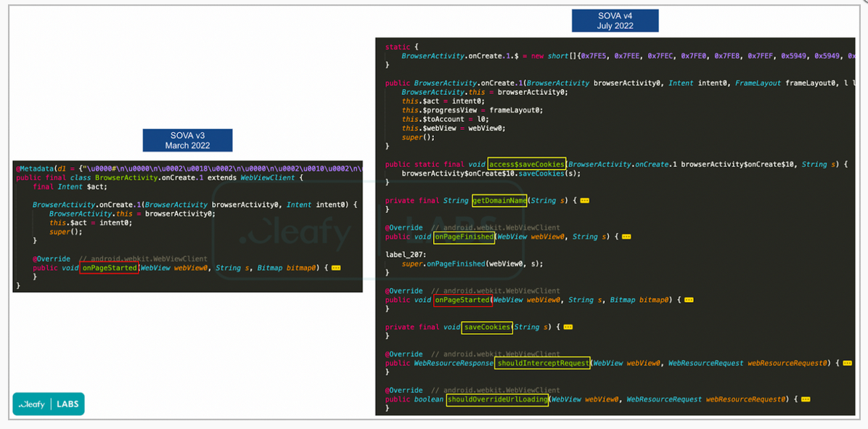The width and height of the screenshot is (868, 429).
Task: Click the 'static {' initializer line
Action: click(x=402, y=47)
